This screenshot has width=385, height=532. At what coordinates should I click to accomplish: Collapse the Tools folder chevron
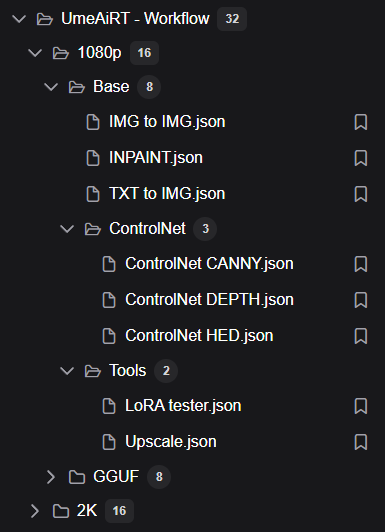tap(67, 370)
